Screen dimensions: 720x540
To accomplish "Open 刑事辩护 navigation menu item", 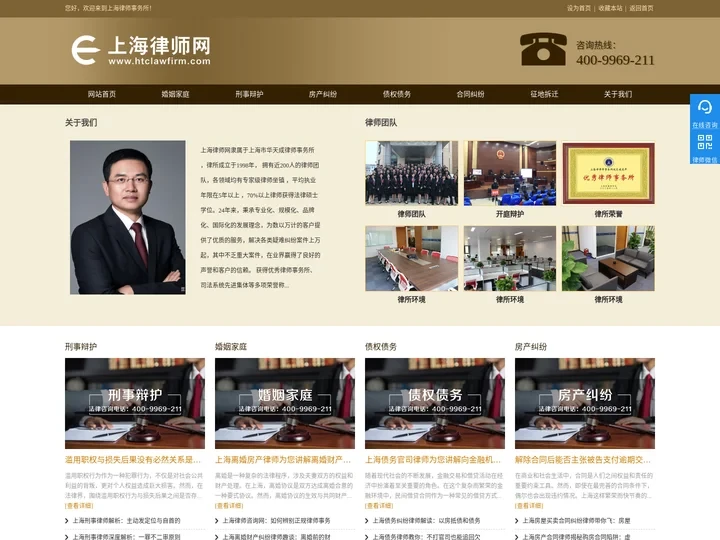I will click(x=249, y=94).
